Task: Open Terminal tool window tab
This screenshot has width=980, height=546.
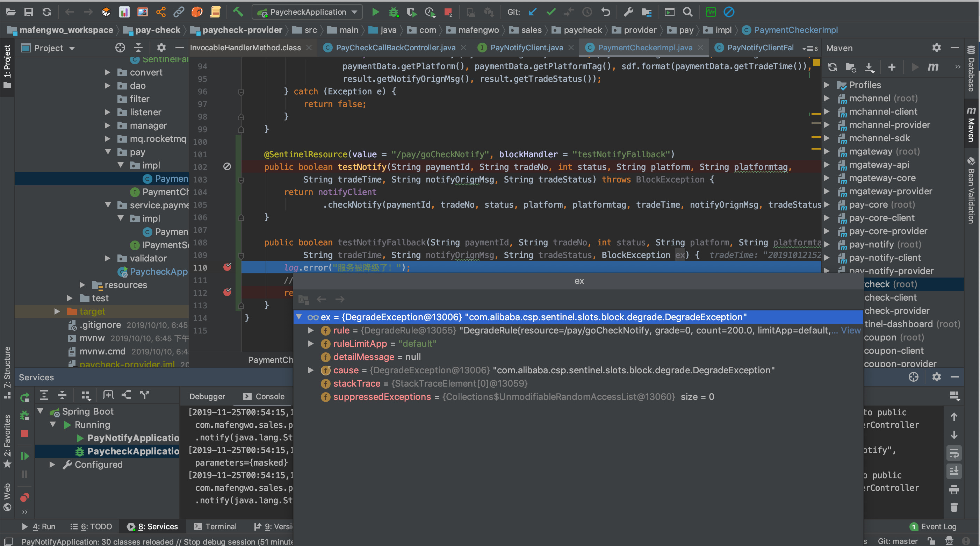Action: (215, 526)
